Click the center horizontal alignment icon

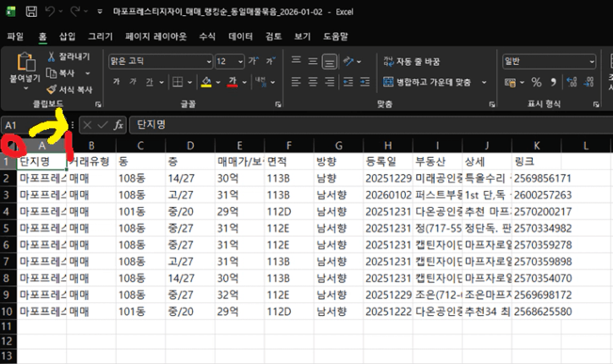point(312,82)
